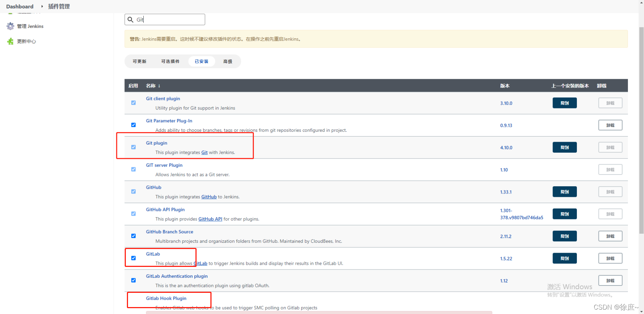Open Git Parameter Plug-In link
Screen dimensions: 644x314
(169, 121)
